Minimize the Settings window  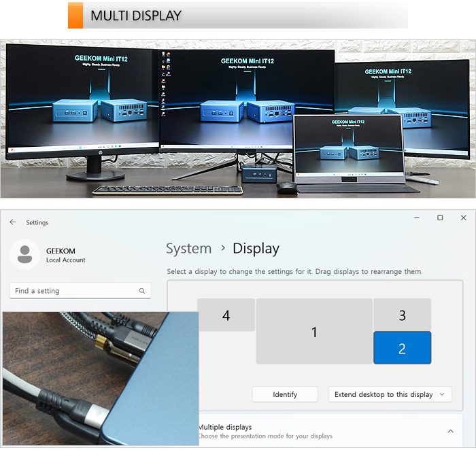pos(417,218)
